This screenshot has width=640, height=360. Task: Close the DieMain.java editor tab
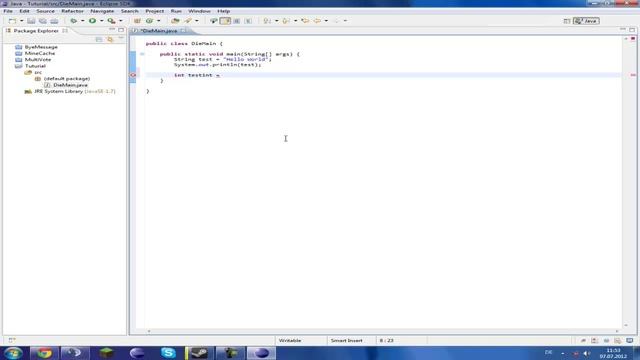[x=183, y=31]
